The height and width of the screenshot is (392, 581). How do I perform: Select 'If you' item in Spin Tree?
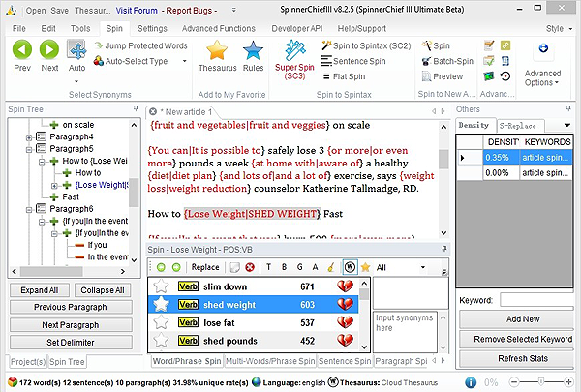pyautogui.click(x=97, y=245)
